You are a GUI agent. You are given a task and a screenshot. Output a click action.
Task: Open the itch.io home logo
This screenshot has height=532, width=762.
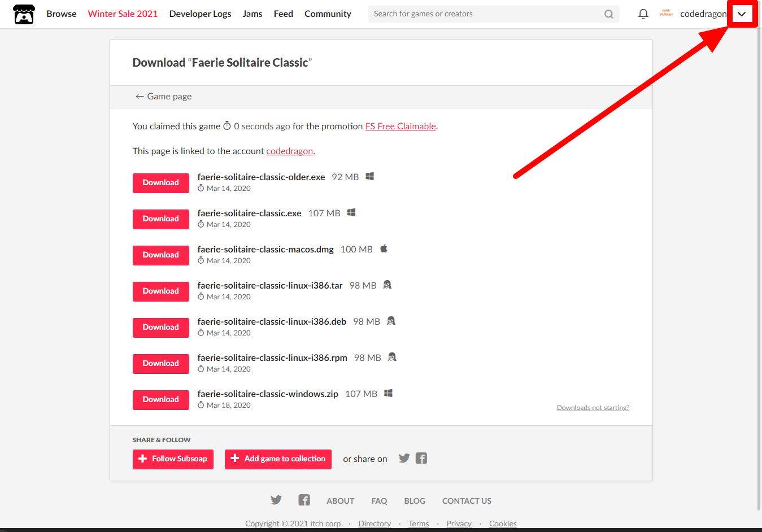tap(24, 14)
